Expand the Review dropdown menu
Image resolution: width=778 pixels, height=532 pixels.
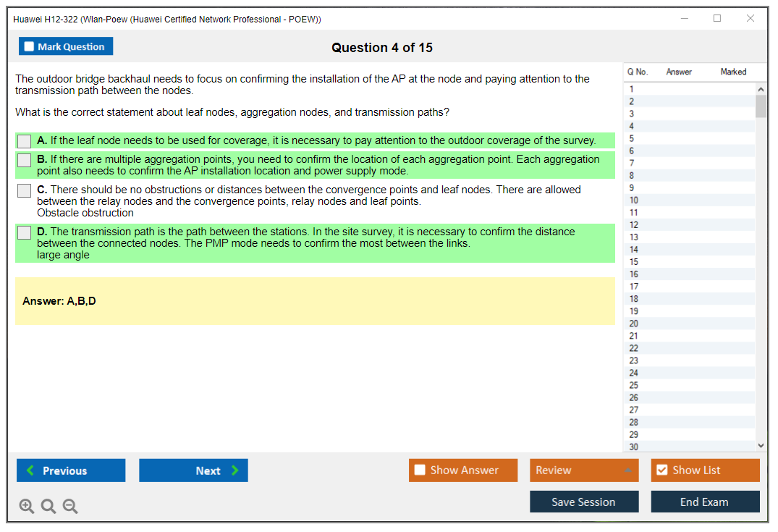pos(627,470)
